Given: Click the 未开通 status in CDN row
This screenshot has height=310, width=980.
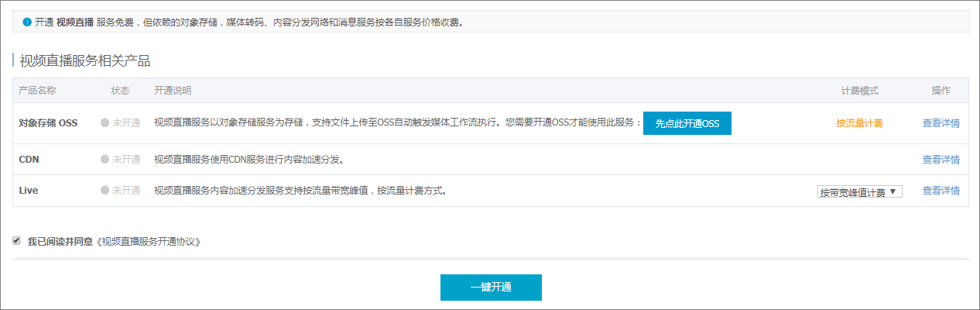Looking at the screenshot, I should click(x=126, y=160).
